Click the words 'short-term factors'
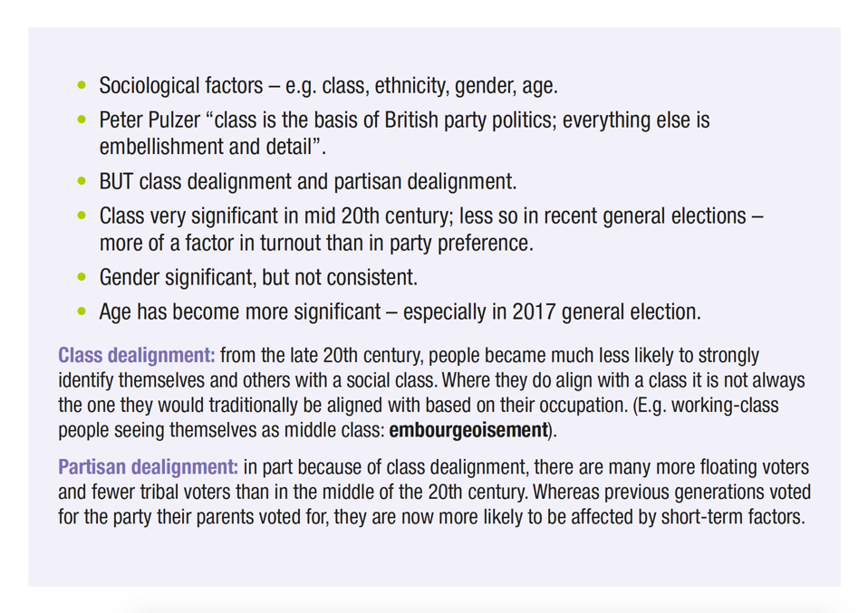Screen dimensions: 868x613 730,517
